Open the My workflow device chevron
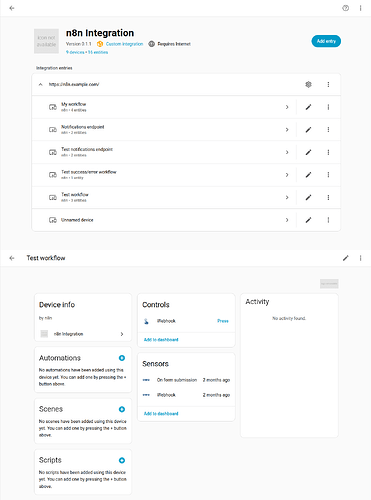371x500 pixels. 287,107
